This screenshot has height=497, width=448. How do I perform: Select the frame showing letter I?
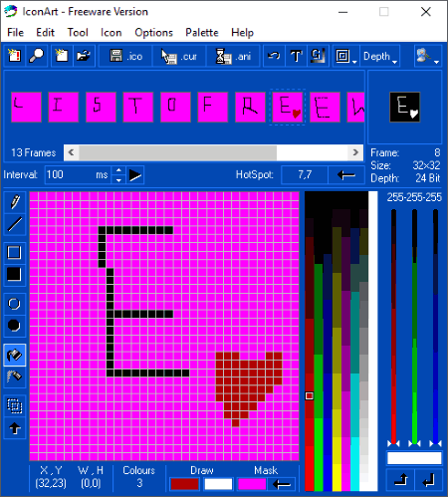pyautogui.click(x=64, y=107)
